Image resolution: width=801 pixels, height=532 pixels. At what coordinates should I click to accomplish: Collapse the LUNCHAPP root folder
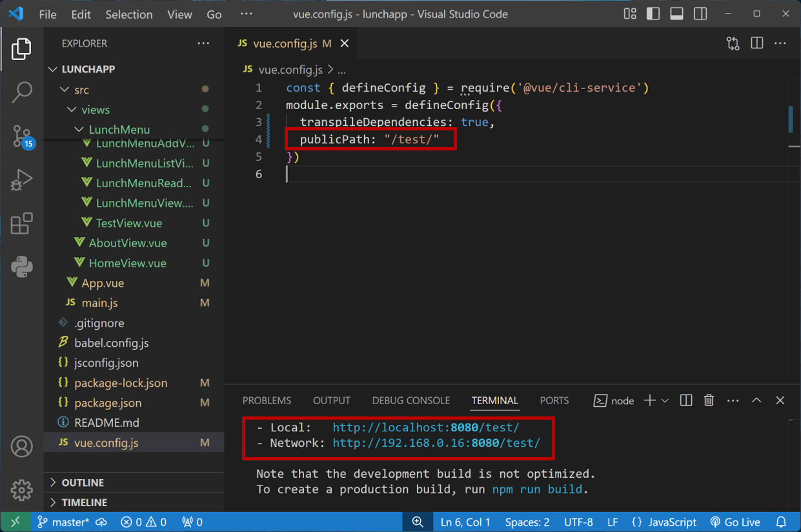(134, 69)
